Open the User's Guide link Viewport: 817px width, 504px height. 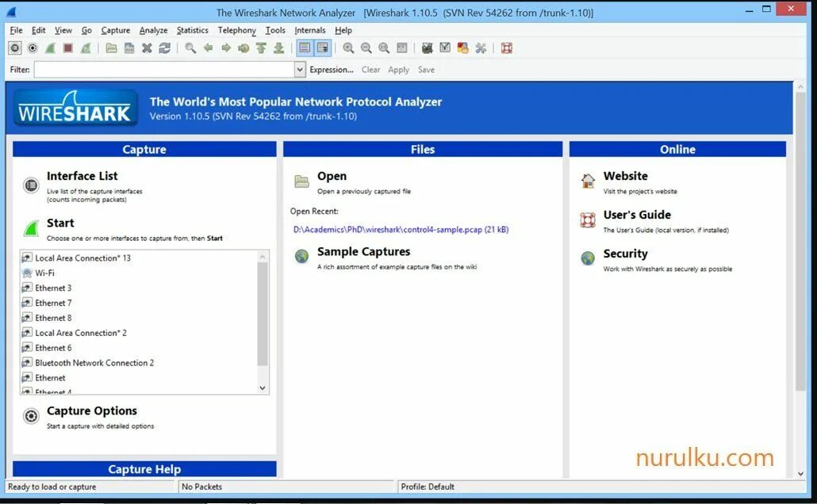[637, 215]
